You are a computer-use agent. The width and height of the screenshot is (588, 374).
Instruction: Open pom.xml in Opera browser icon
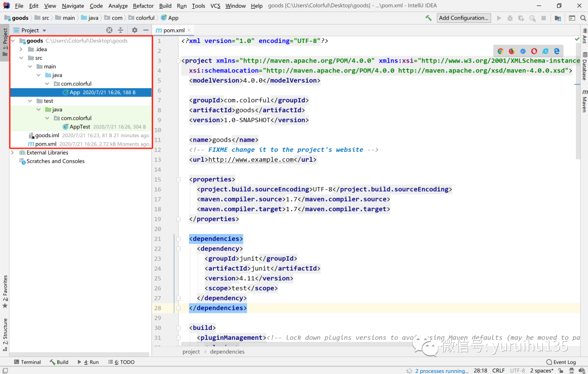click(534, 51)
